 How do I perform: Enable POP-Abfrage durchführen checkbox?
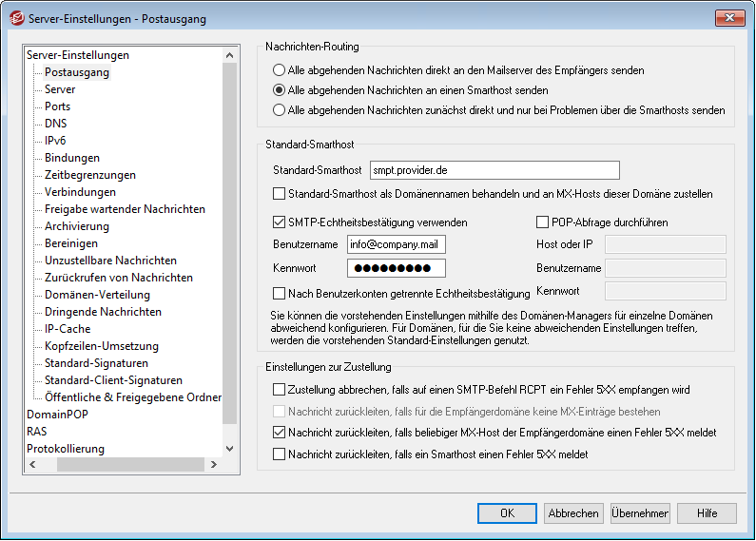543,222
